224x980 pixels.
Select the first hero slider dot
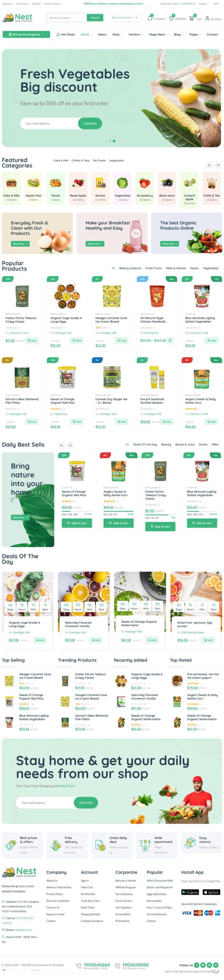tap(110, 141)
